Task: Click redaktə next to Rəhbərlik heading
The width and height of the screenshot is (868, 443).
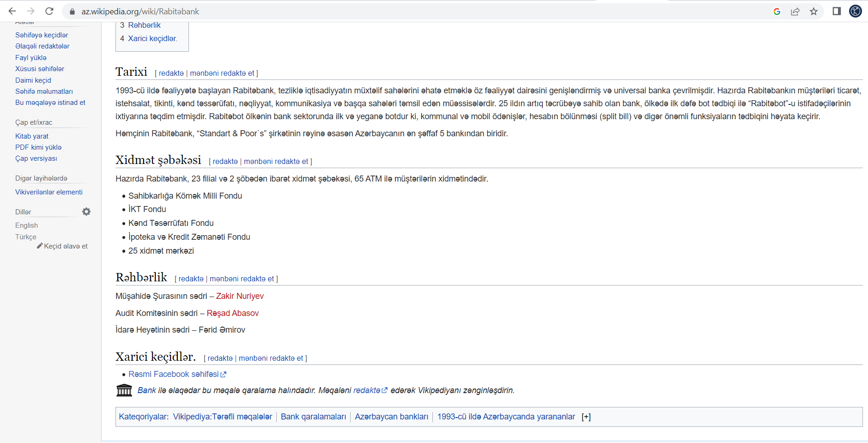Action: pyautogui.click(x=191, y=279)
